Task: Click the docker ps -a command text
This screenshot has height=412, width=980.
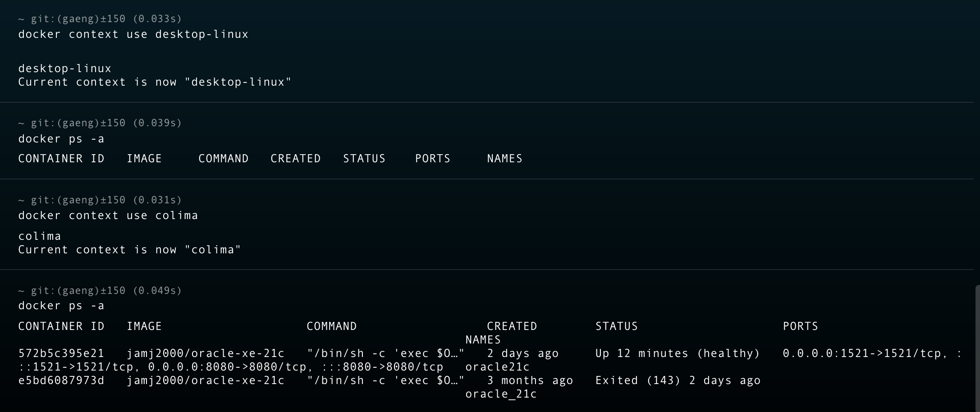Action: 61,305
